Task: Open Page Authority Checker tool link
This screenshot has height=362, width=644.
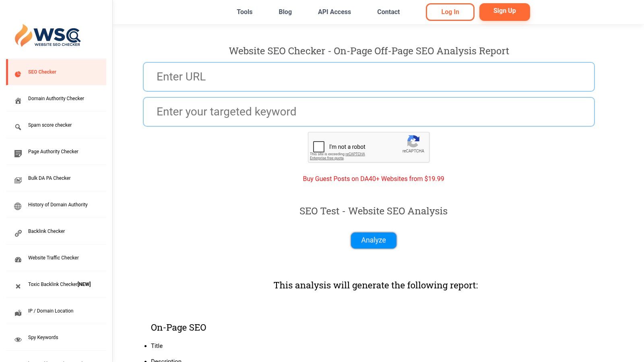Action: point(56,152)
